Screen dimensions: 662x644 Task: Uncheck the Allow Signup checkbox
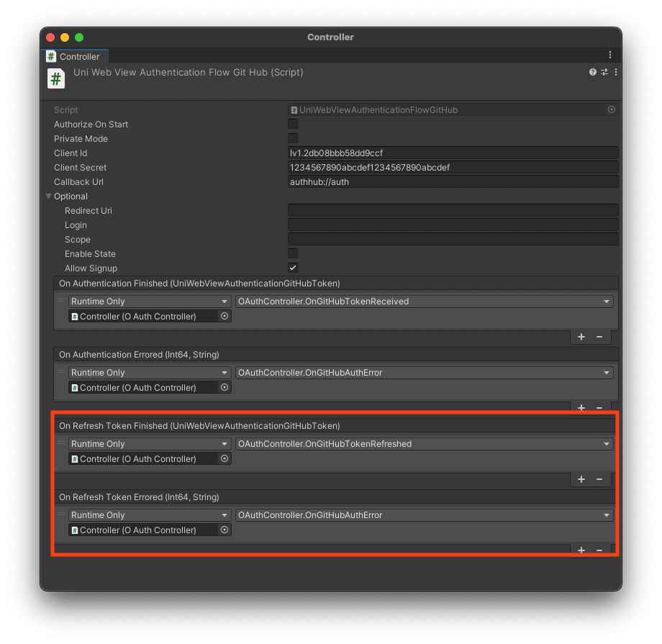pos(293,268)
